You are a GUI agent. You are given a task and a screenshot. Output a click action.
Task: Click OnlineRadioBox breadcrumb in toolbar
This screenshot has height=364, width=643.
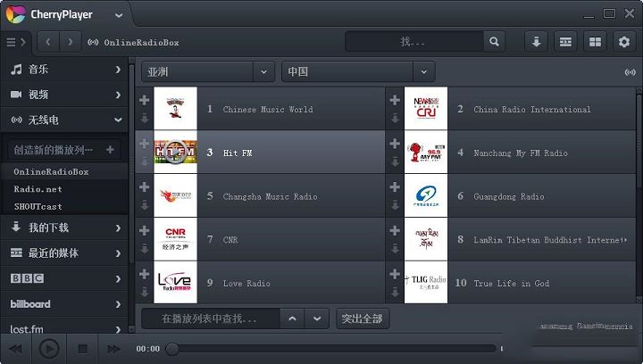141,42
